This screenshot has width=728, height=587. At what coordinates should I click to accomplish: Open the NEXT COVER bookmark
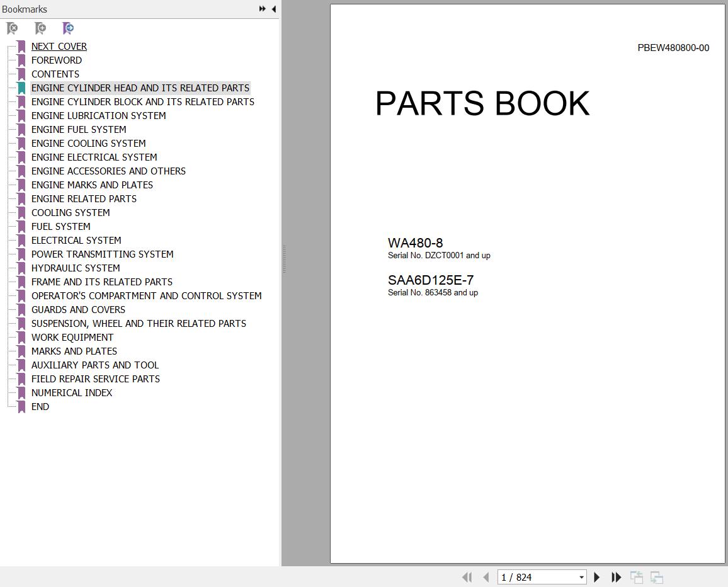(59, 47)
